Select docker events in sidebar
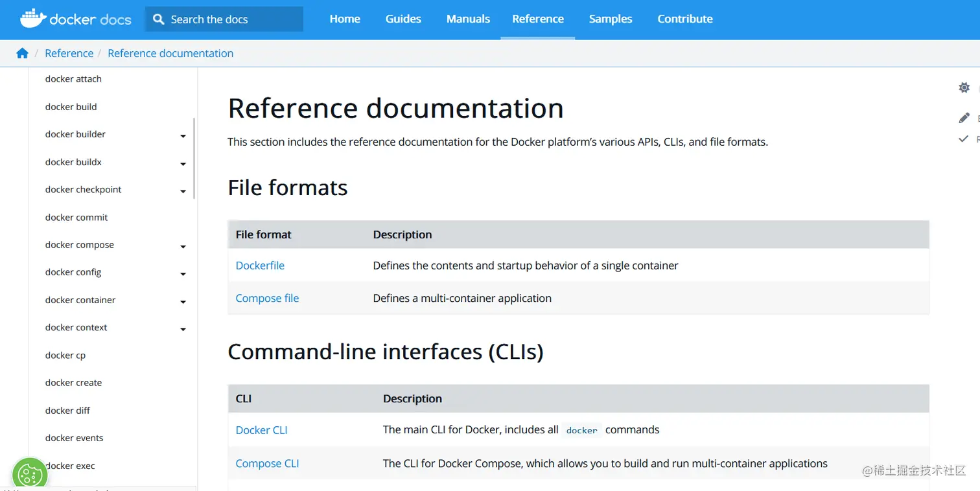 [x=74, y=438]
